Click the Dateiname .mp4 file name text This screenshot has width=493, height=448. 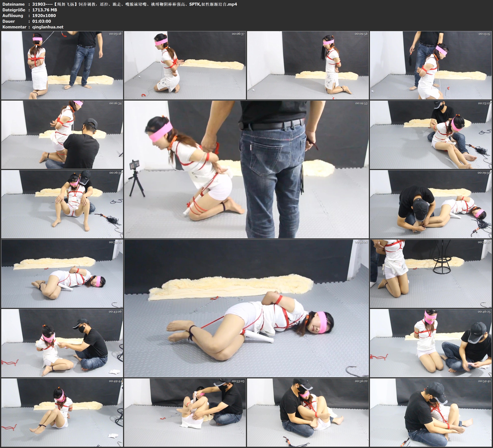pos(134,4)
